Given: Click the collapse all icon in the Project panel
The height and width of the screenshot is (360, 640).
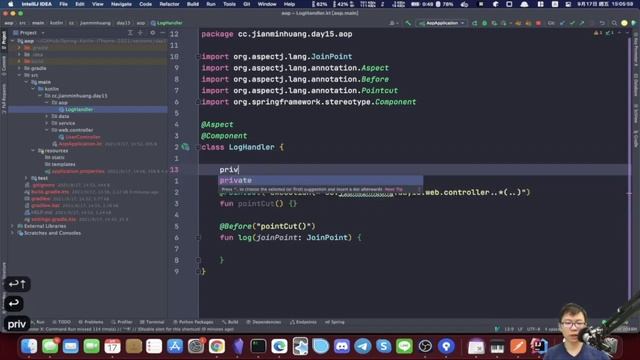Looking at the screenshot, I should [x=140, y=33].
